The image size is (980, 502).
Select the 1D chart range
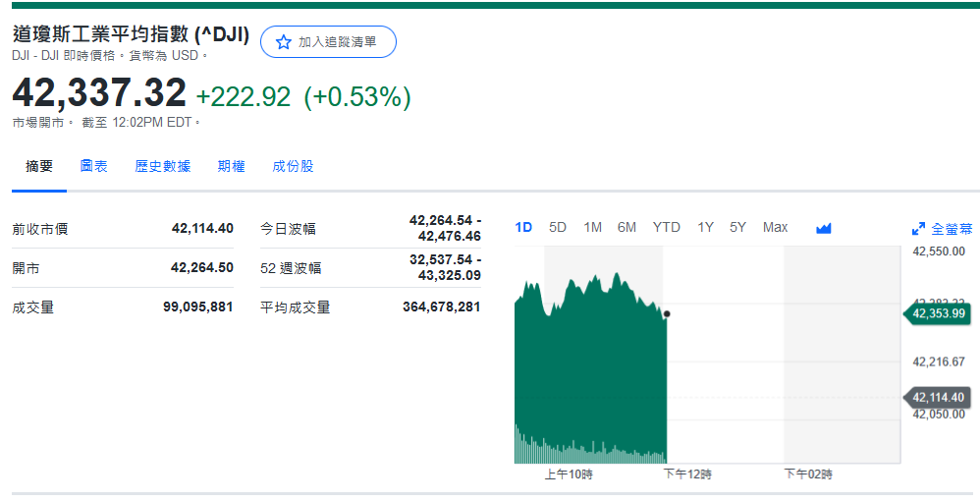pyautogui.click(x=523, y=228)
